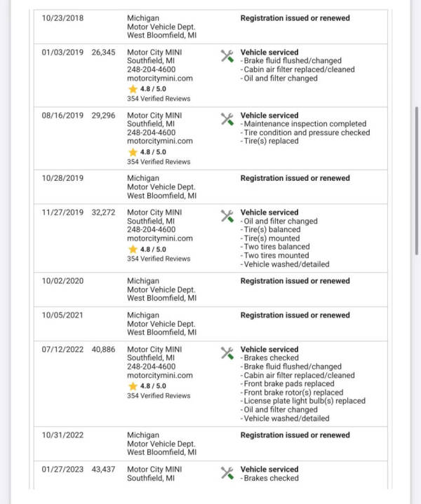Click the page scrollbar thumb
The image size is (421, 504).
click(x=417, y=180)
